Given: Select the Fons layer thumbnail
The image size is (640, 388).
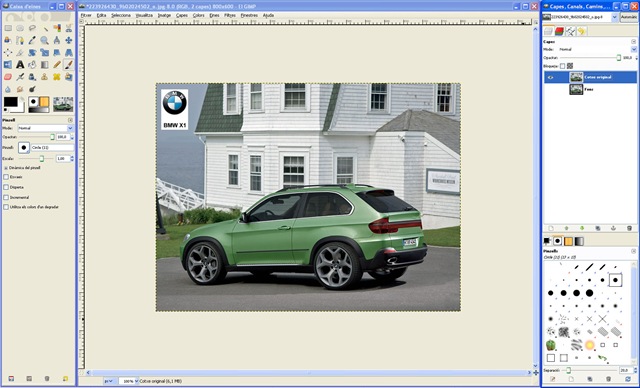Looking at the screenshot, I should [576, 89].
